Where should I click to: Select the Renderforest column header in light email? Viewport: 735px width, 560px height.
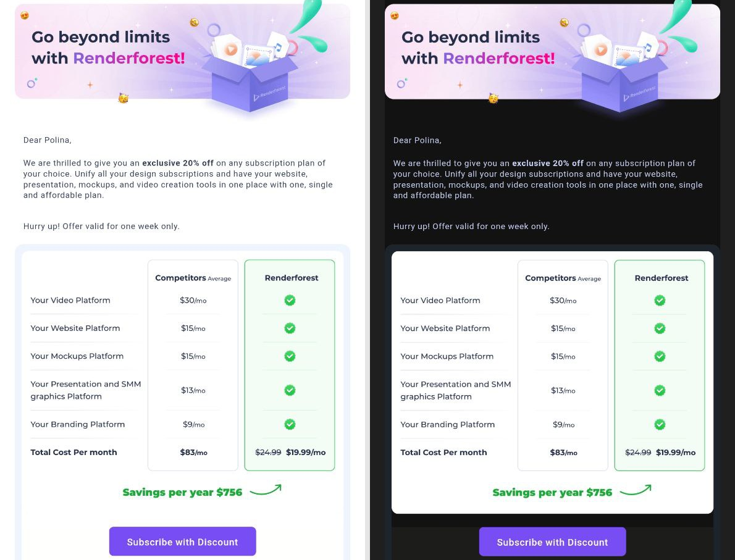(x=291, y=277)
